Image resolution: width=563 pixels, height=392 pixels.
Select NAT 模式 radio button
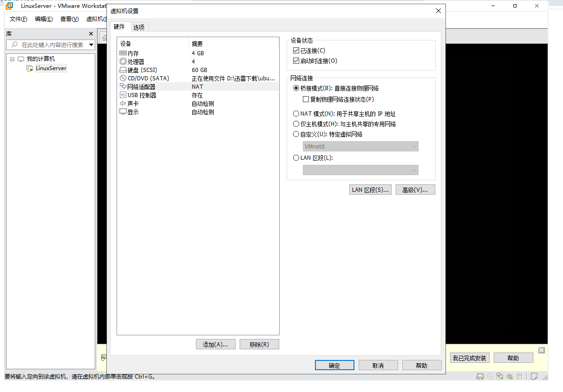tap(296, 114)
